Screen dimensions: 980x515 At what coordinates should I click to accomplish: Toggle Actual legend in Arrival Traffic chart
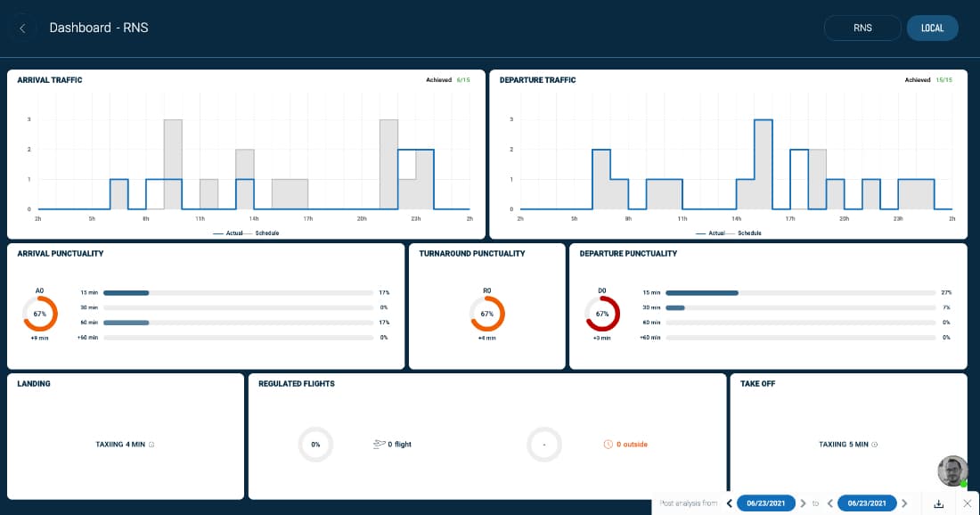pos(228,233)
